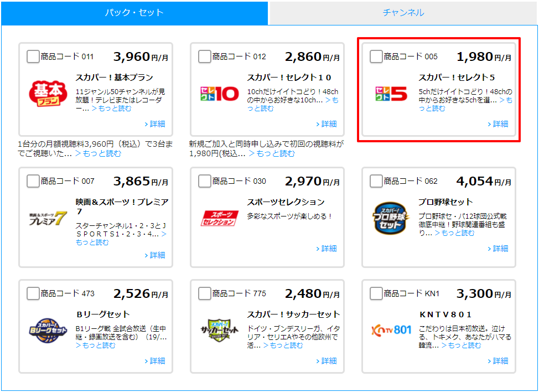Click the title スカパー！サッカーセット

coord(293,314)
